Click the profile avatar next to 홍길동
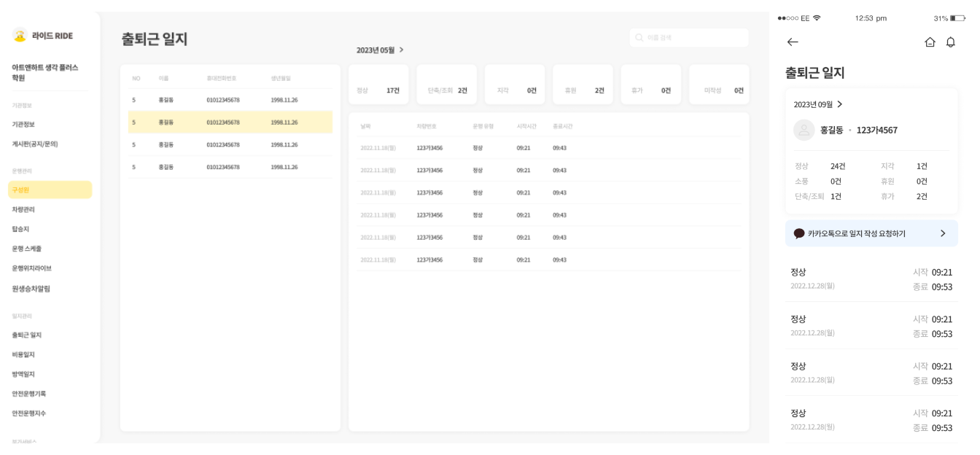The height and width of the screenshot is (455, 980). click(x=804, y=130)
